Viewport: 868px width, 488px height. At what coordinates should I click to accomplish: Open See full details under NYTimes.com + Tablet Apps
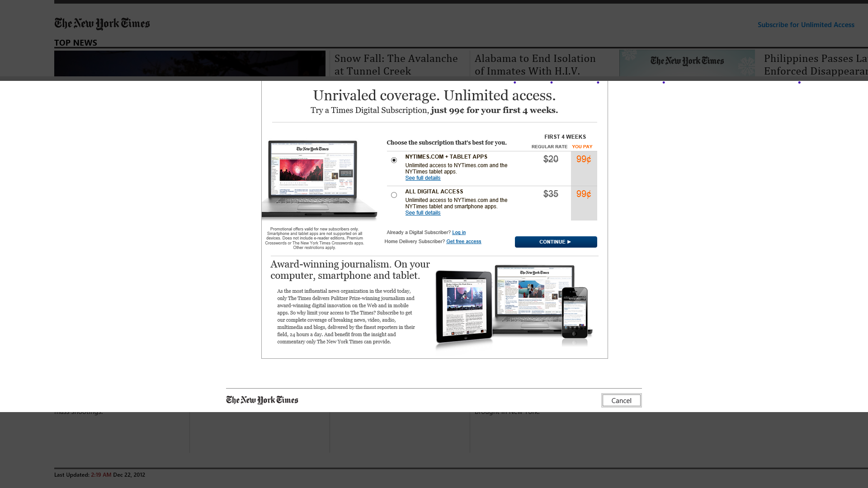[422, 178]
